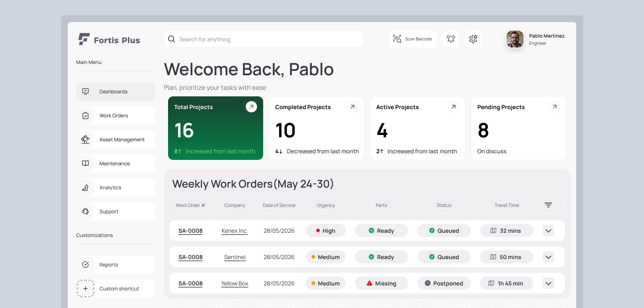Click the Fortis Plus logo icon
644x308 pixels.
click(x=84, y=39)
